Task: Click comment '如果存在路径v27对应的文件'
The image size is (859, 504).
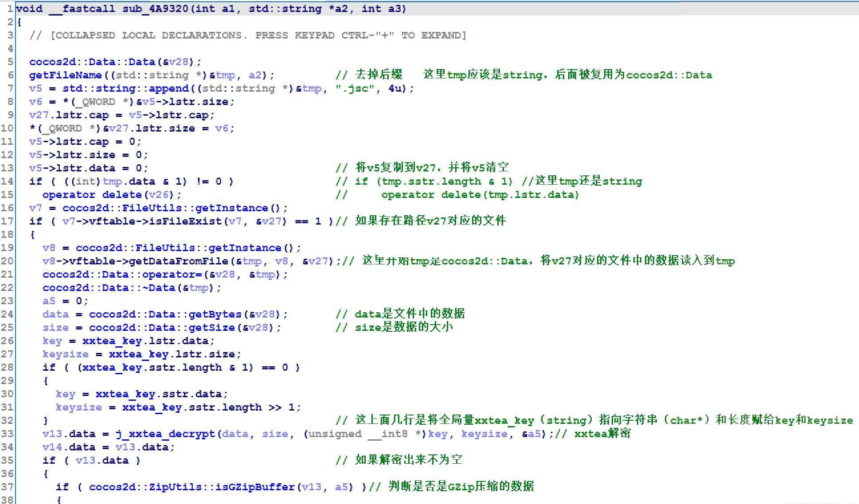Action: click(x=430, y=221)
